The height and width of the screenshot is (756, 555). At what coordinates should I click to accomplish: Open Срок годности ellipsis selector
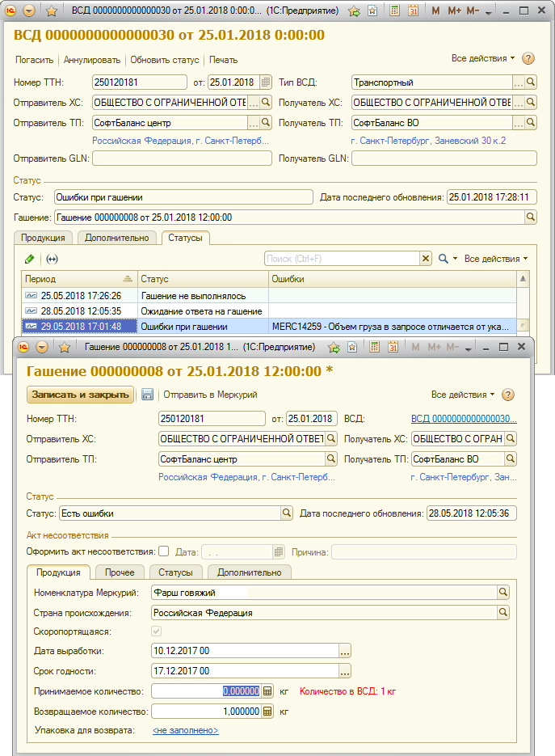tap(345, 671)
